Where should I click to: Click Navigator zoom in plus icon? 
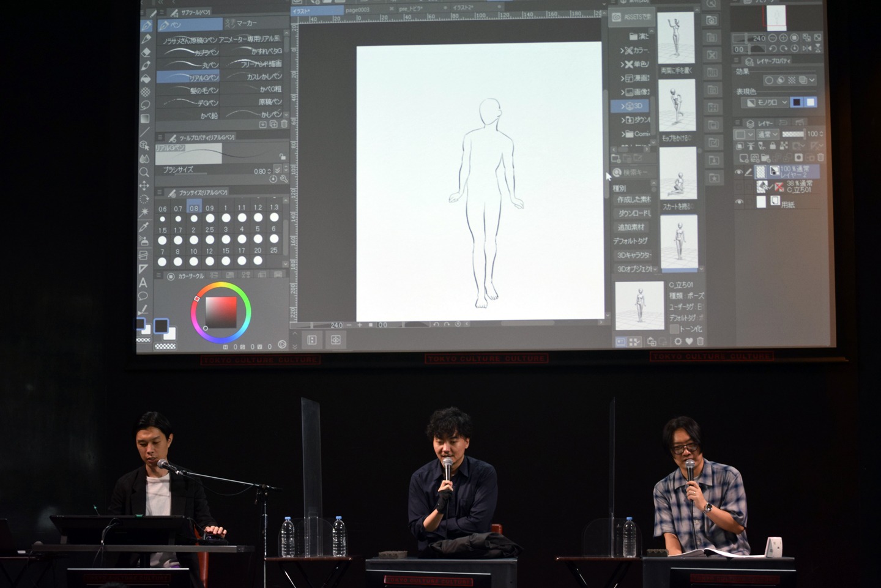coord(784,38)
